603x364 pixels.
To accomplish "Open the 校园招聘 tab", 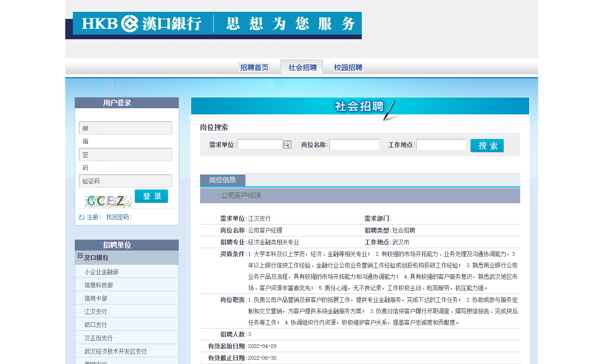I will [348, 68].
